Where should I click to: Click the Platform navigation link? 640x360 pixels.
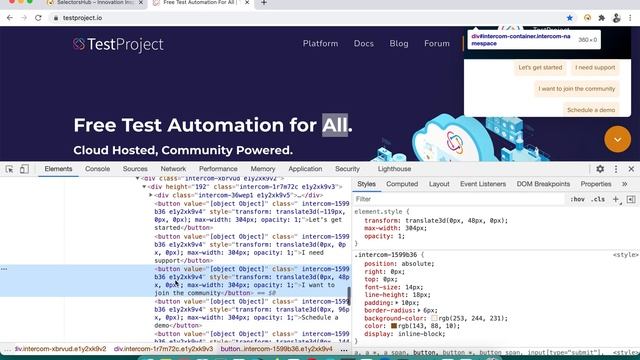click(320, 44)
